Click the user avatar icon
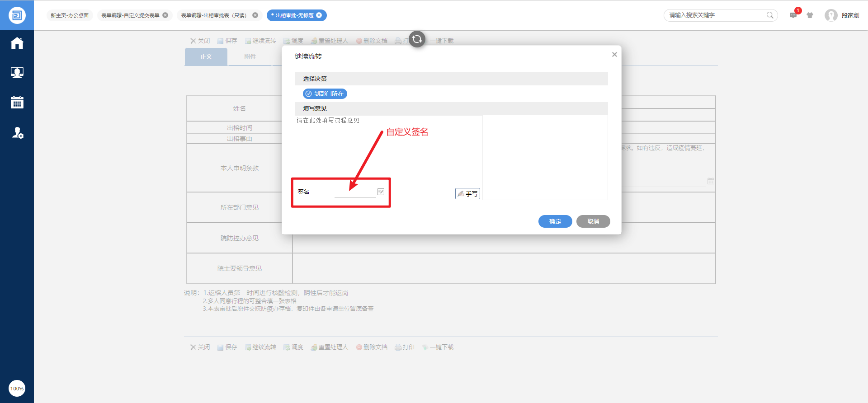This screenshot has height=403, width=868. coord(831,15)
